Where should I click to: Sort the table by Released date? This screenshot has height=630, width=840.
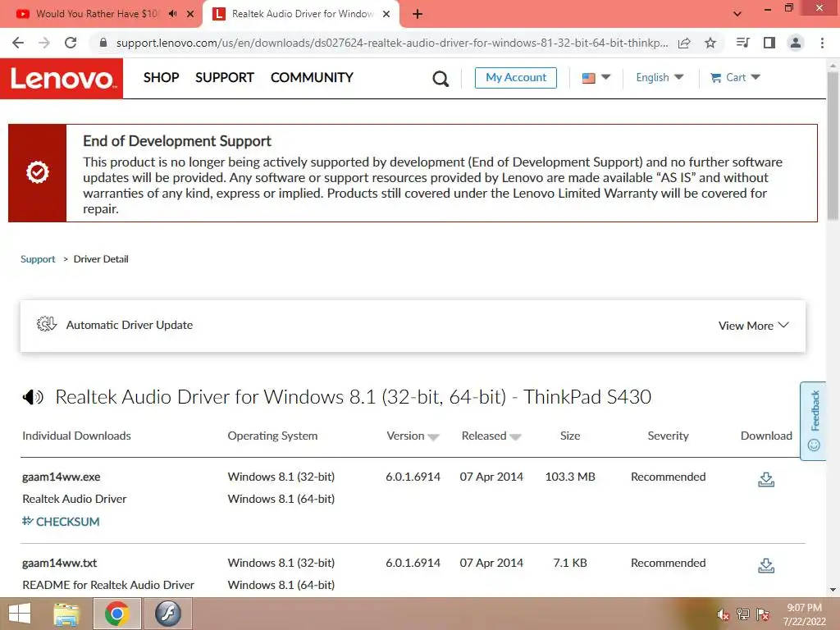491,436
